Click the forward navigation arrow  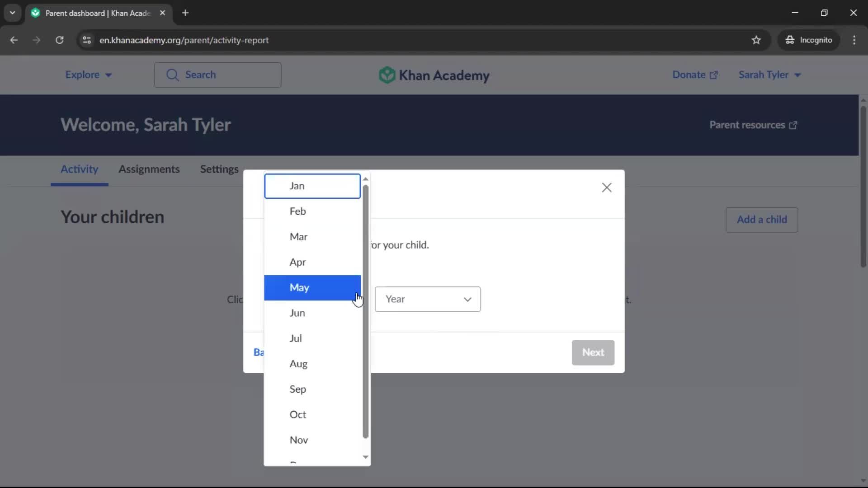click(x=37, y=40)
